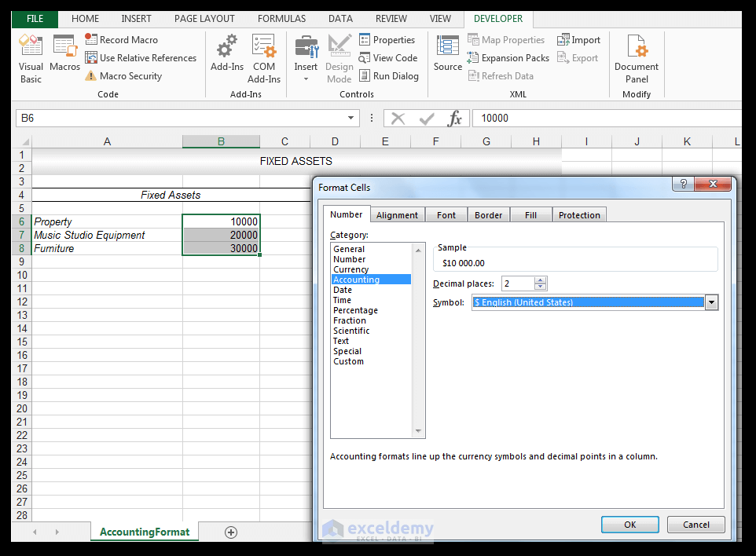Increase Decimal places with up arrow

coord(541,280)
